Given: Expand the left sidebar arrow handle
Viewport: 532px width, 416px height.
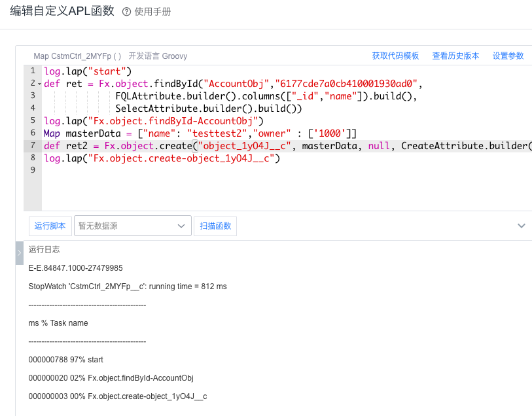Looking at the screenshot, I should pyautogui.click(x=19, y=252).
